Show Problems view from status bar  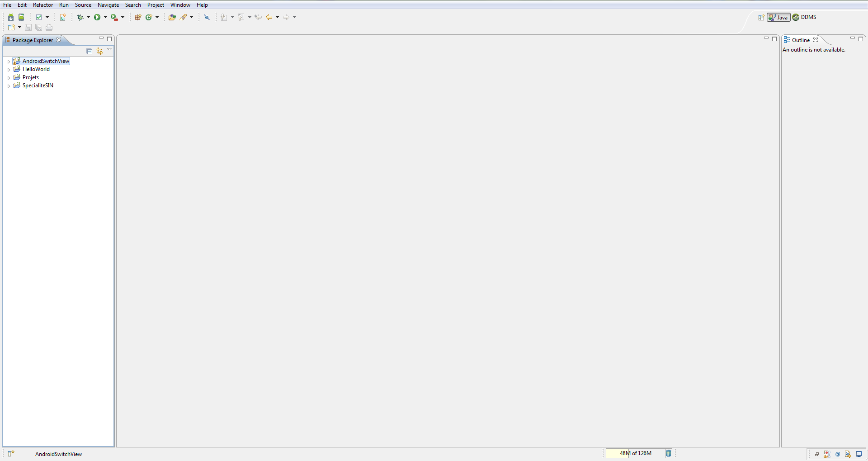[827, 454]
